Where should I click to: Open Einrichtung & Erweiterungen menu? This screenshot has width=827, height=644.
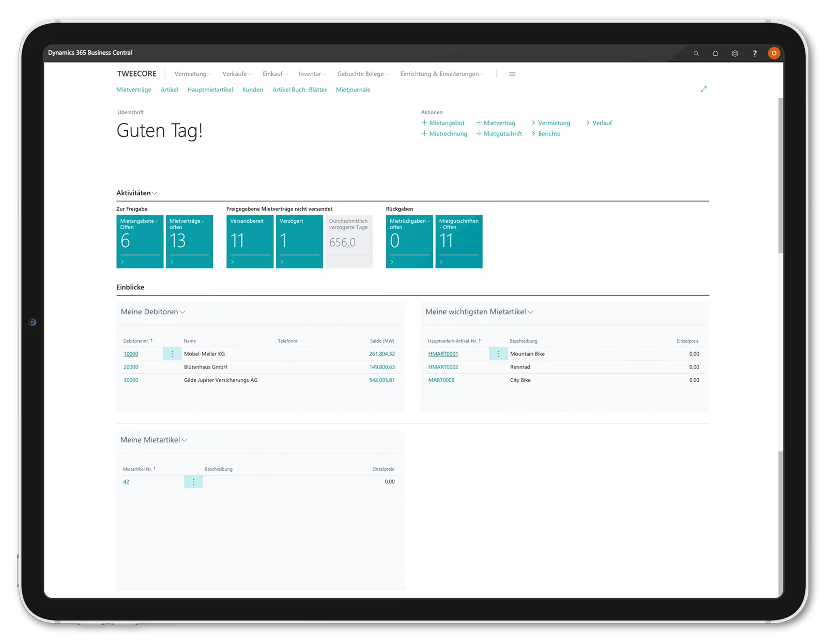[442, 74]
